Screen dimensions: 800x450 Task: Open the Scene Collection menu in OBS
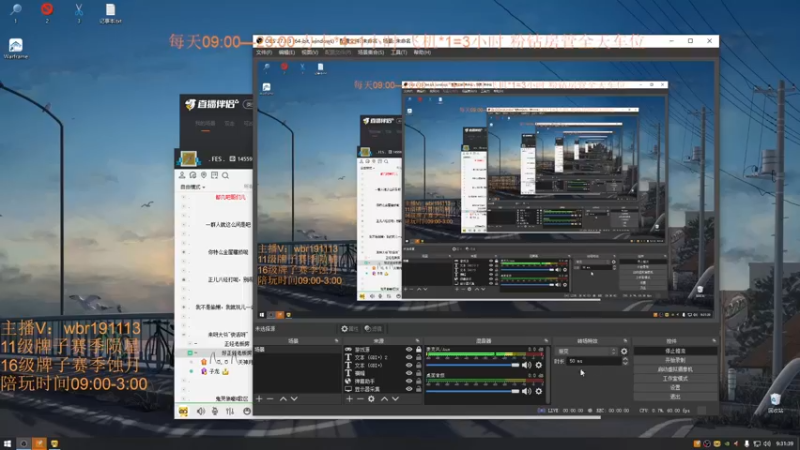(371, 53)
